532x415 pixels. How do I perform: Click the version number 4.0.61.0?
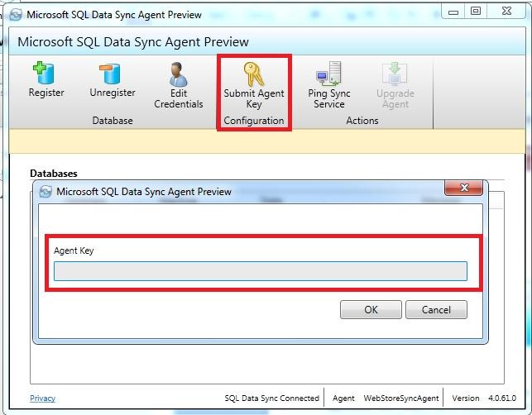coord(502,398)
